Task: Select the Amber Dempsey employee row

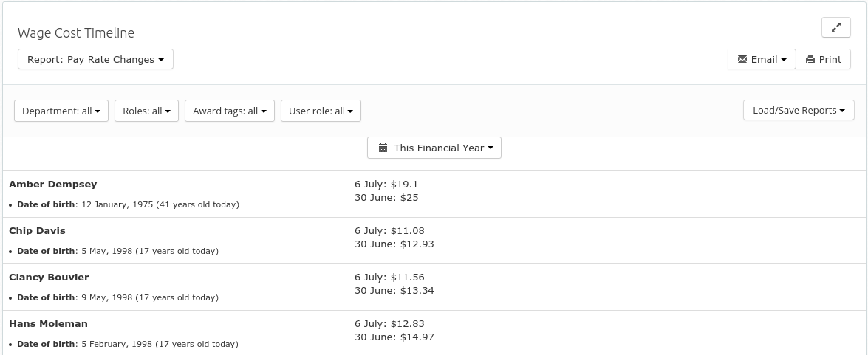Action: [434, 194]
